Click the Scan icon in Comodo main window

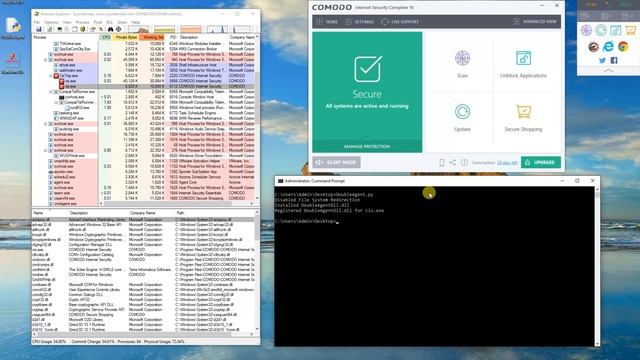[x=462, y=58]
